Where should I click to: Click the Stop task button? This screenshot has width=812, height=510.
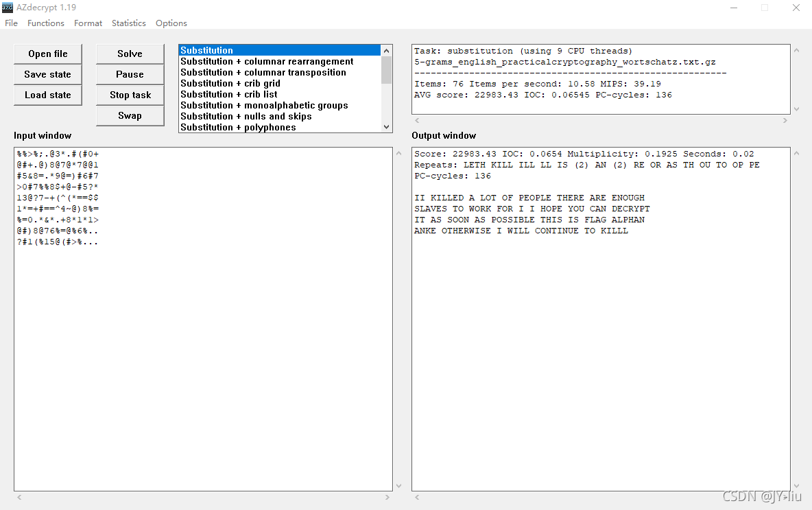130,95
